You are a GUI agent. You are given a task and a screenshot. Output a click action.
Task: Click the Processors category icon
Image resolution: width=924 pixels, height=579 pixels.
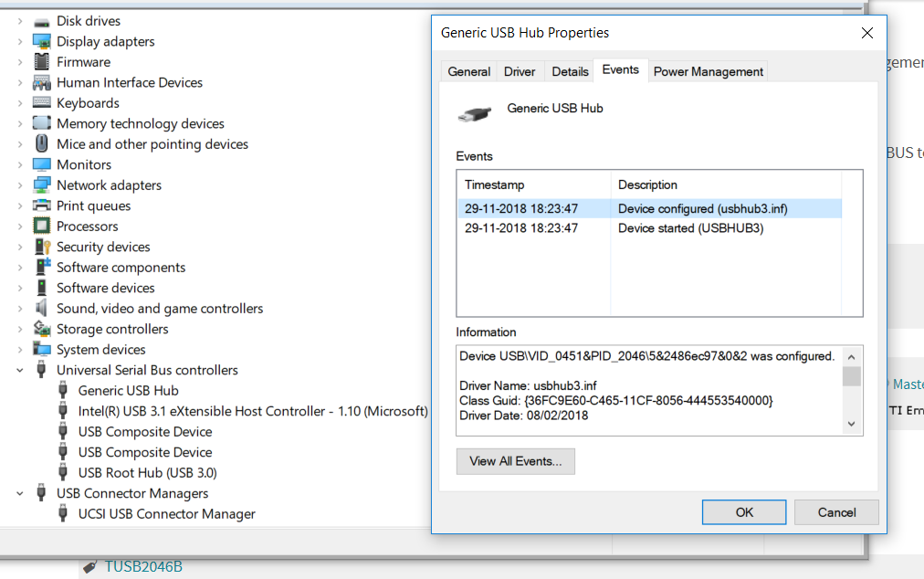click(41, 226)
